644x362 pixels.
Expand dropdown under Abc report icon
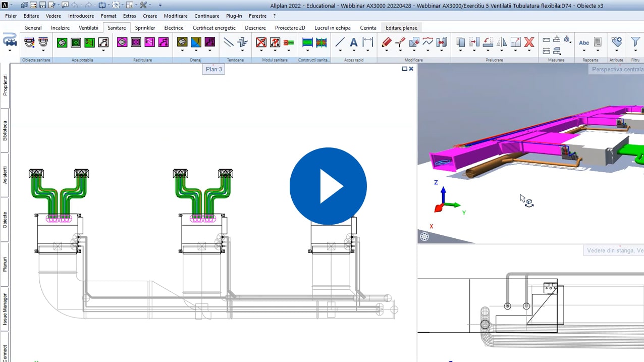tap(584, 51)
